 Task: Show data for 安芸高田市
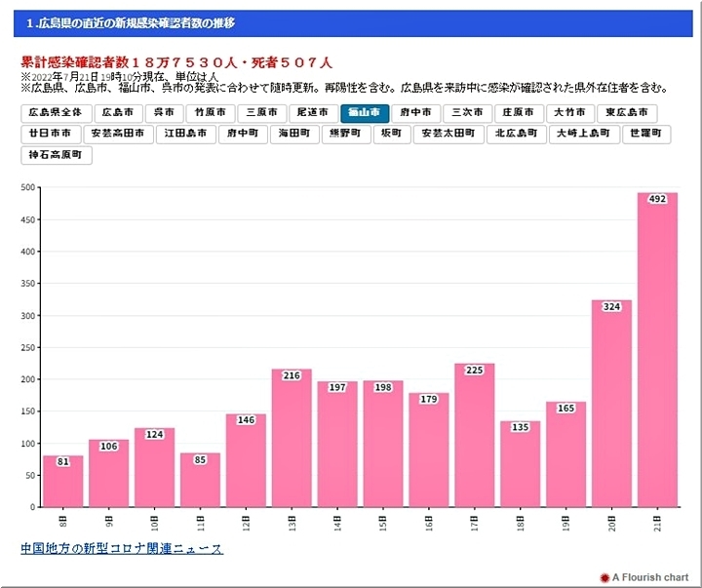(118, 134)
